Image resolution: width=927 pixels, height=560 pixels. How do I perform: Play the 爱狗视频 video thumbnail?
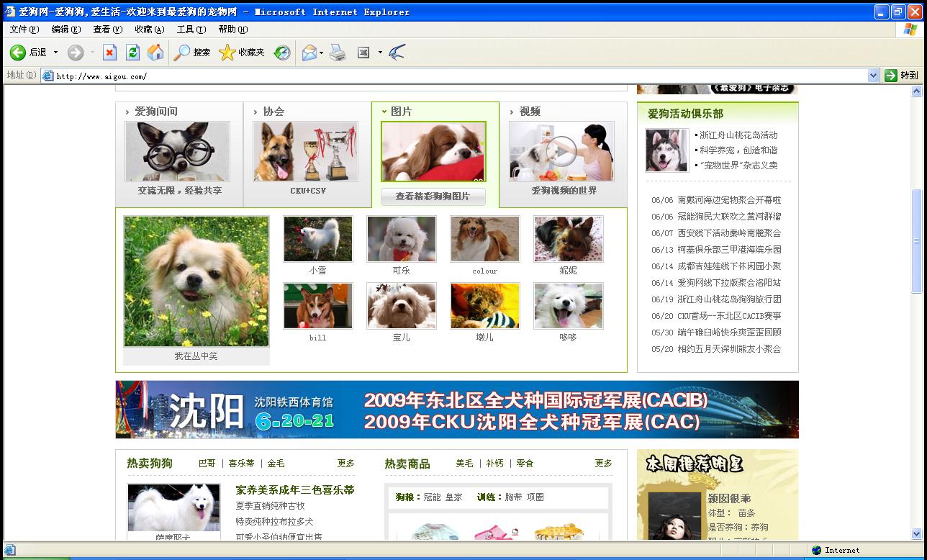coord(561,150)
